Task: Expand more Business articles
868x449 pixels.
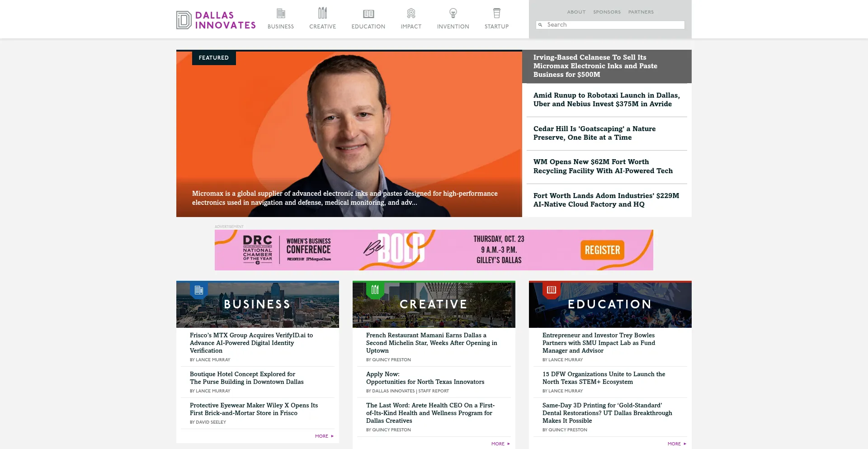Action: pyautogui.click(x=324, y=436)
